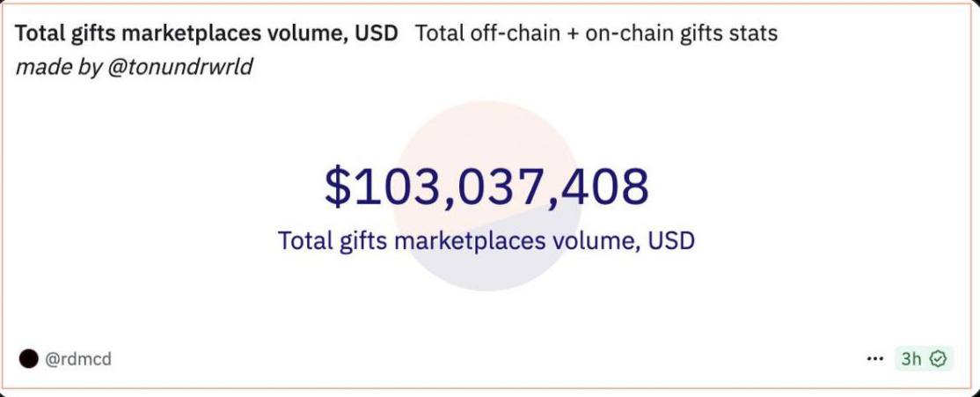Click the plus sign in the subtitle
Screen dimensions: 980x397
573,33
